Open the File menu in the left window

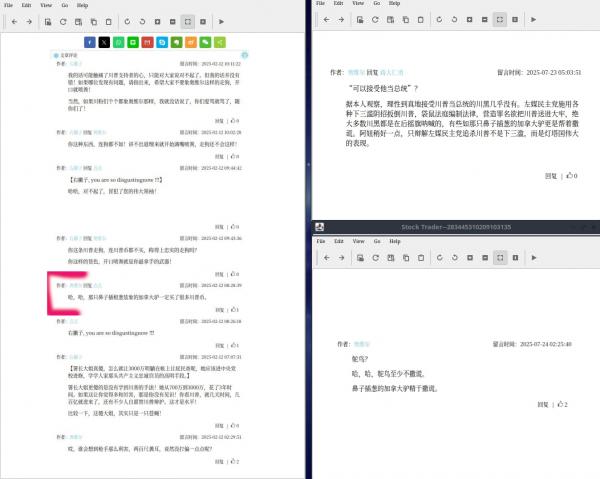[9, 6]
